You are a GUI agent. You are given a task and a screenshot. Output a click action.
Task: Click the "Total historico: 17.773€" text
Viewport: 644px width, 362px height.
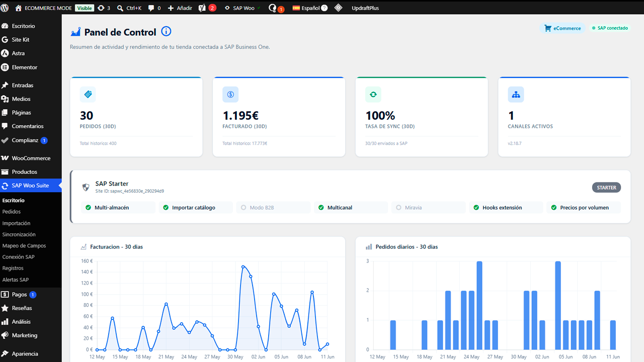[245, 143]
